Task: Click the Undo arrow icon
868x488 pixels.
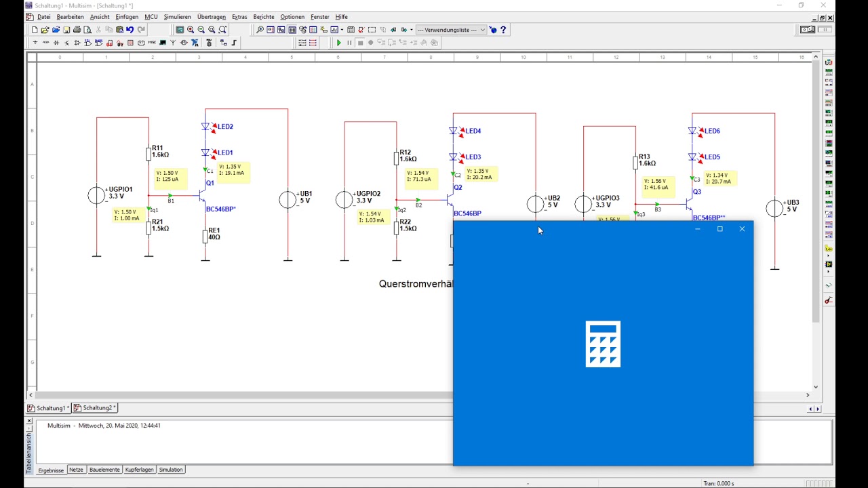Action: coord(130,30)
